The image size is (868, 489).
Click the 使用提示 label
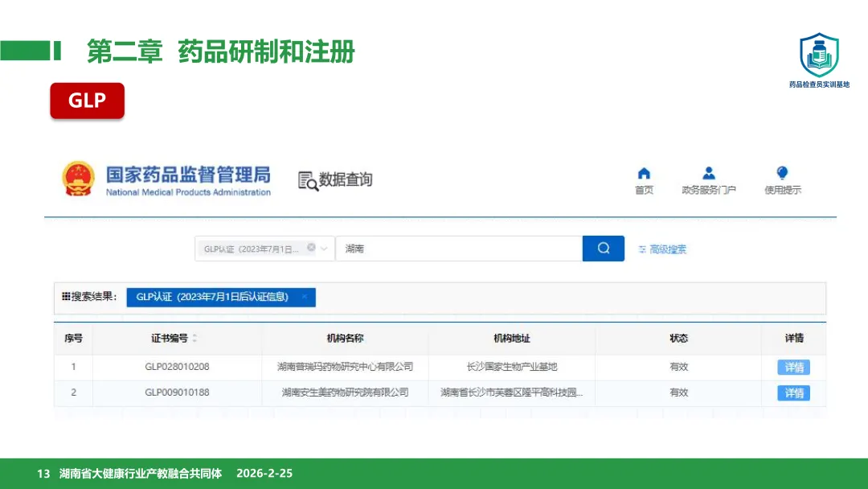(782, 190)
